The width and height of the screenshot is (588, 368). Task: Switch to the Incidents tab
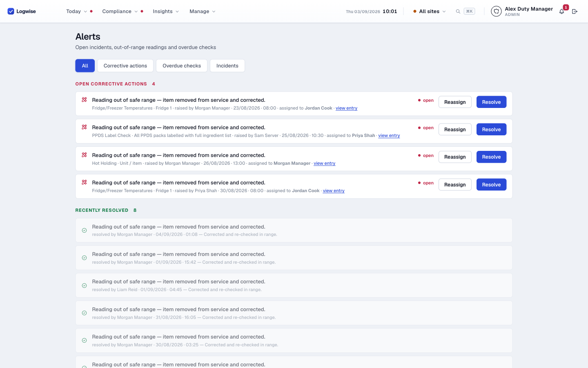[x=227, y=66]
